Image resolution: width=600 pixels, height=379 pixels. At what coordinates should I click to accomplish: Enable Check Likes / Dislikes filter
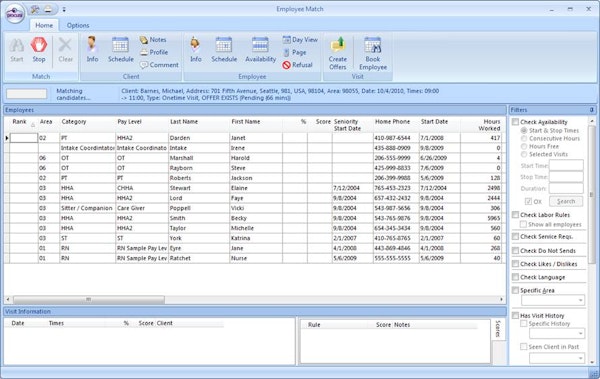515,264
